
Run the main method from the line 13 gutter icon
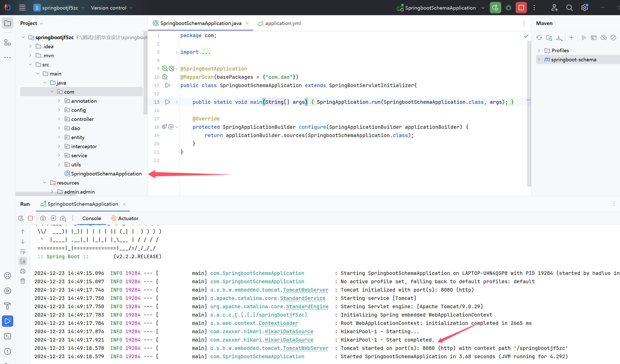(167, 102)
